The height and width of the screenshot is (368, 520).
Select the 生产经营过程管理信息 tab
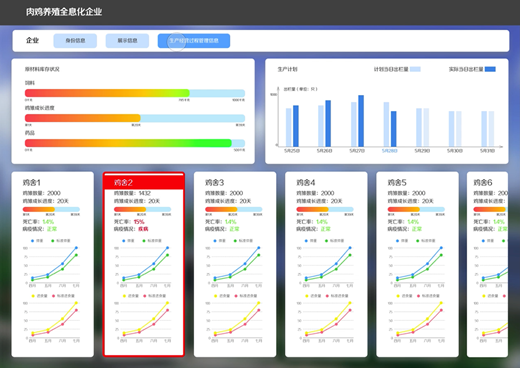(194, 41)
